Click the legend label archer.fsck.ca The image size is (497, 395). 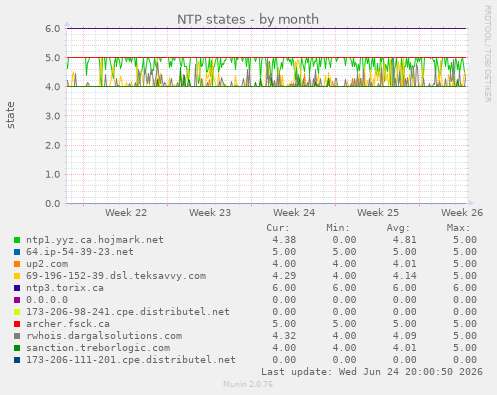click(x=68, y=324)
